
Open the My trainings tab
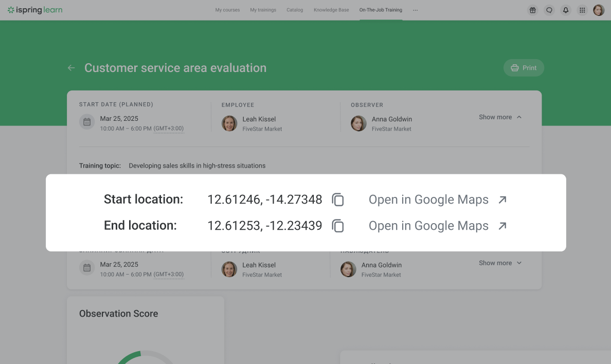point(263,10)
